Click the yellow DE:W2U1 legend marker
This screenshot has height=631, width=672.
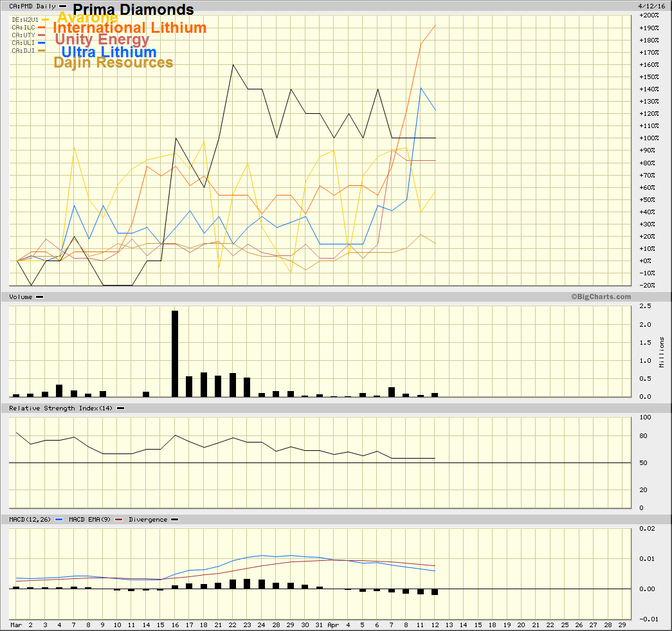pos(45,19)
